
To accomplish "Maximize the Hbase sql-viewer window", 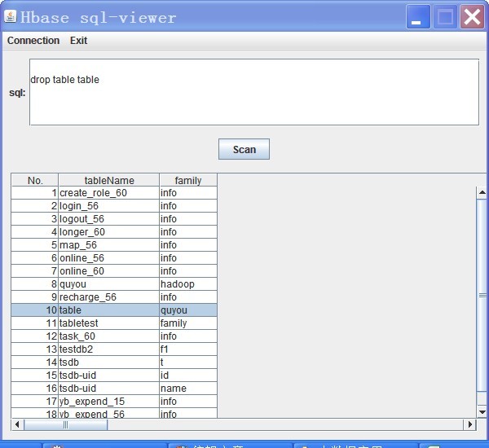I will pos(445,17).
